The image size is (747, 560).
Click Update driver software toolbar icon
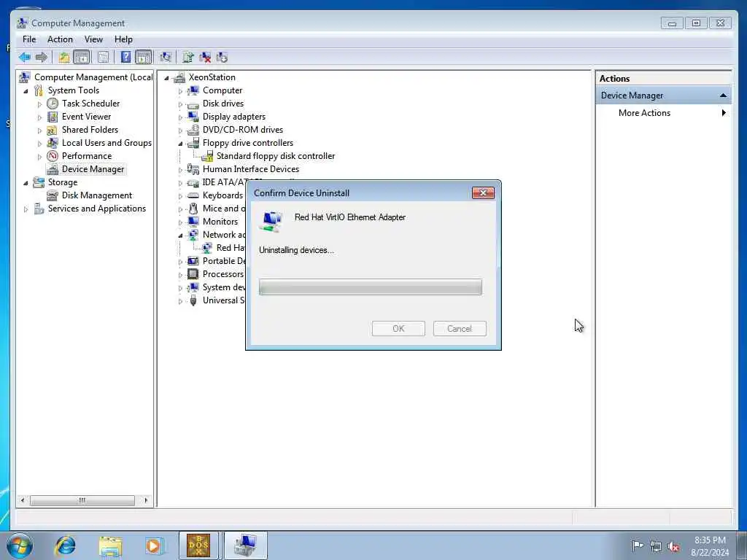[187, 58]
